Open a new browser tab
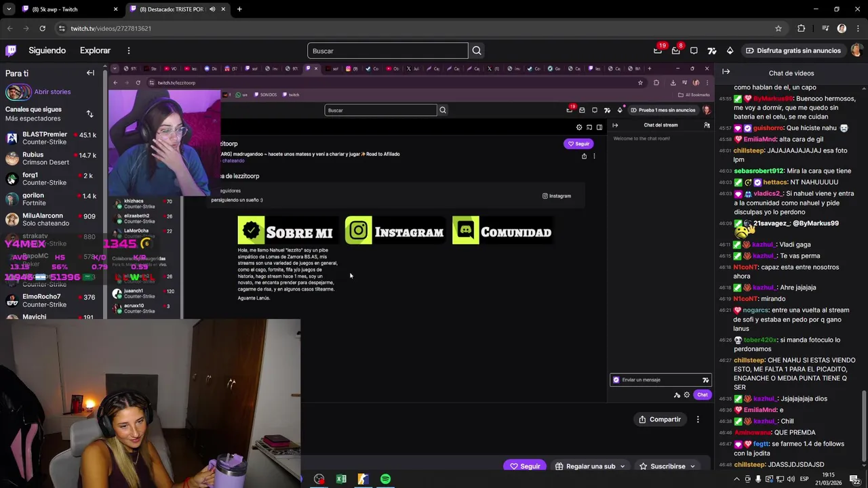The width and height of the screenshot is (868, 488). coord(239,9)
